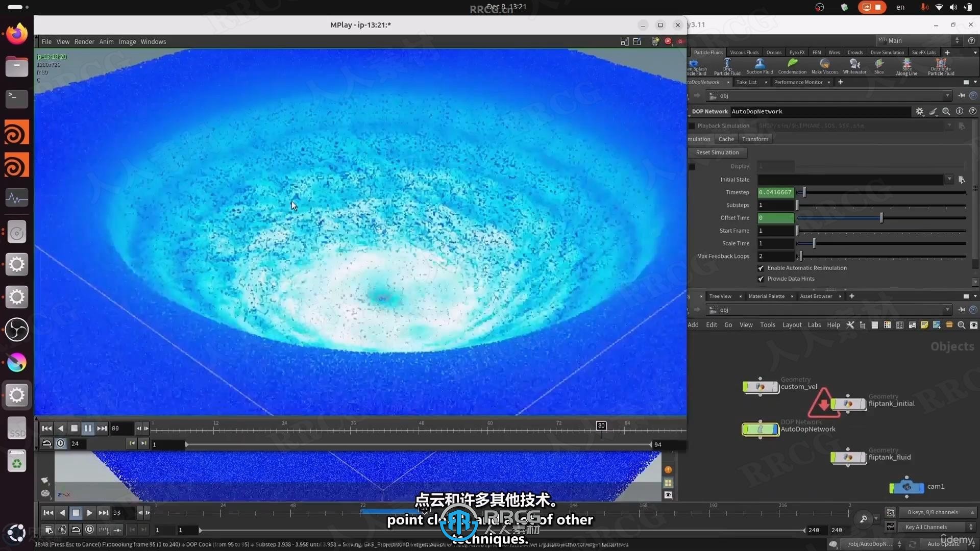Switch to the Pyro FX shelf tab
980x551 pixels.
tap(796, 53)
